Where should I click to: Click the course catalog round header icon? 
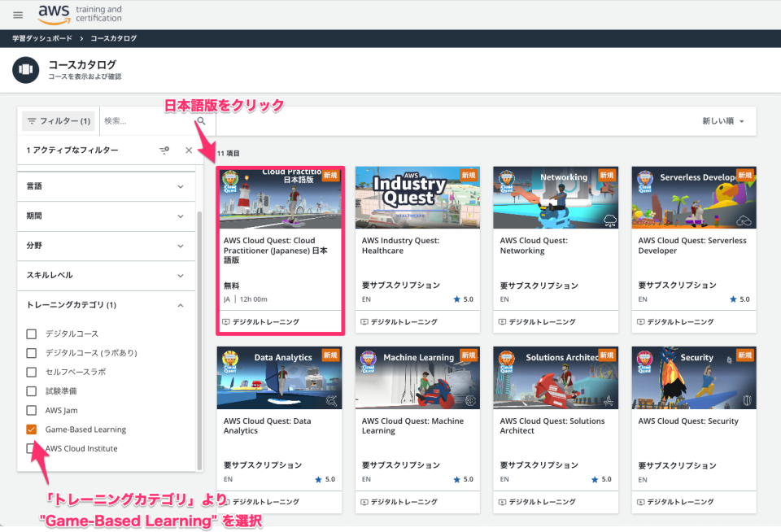[26, 70]
